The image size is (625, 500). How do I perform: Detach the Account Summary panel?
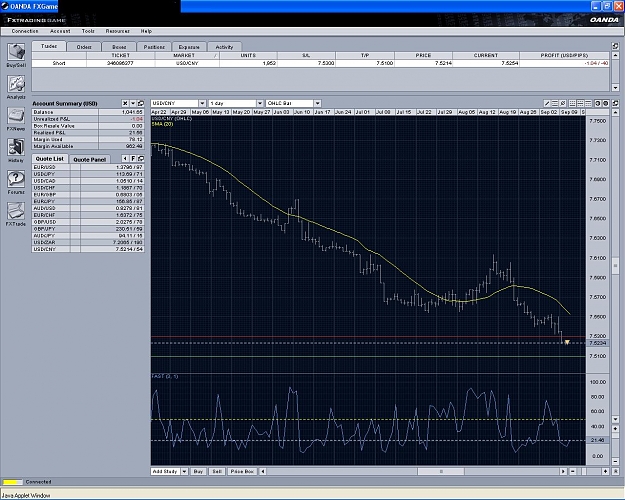click(141, 103)
